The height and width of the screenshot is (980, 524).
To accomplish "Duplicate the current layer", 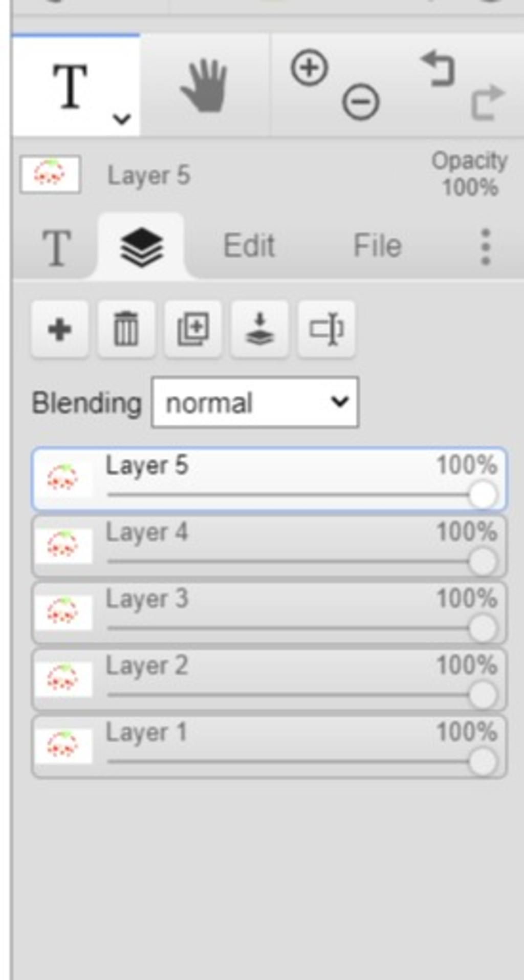I will [x=193, y=329].
